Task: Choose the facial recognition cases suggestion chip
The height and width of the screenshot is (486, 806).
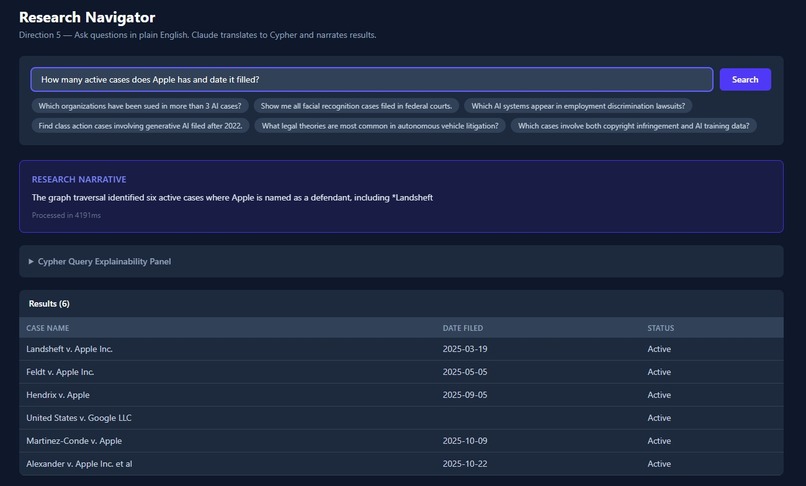Action: [x=356, y=106]
